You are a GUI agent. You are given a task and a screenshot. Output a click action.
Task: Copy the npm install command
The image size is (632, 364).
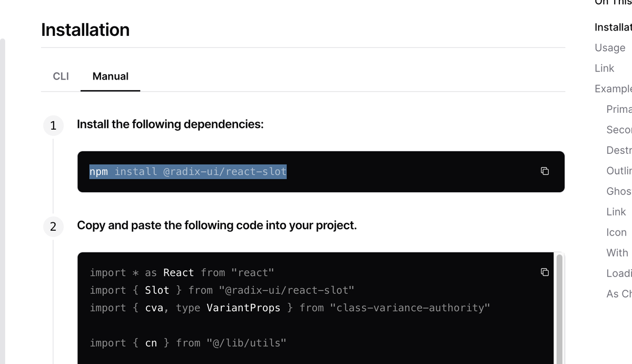(x=545, y=171)
